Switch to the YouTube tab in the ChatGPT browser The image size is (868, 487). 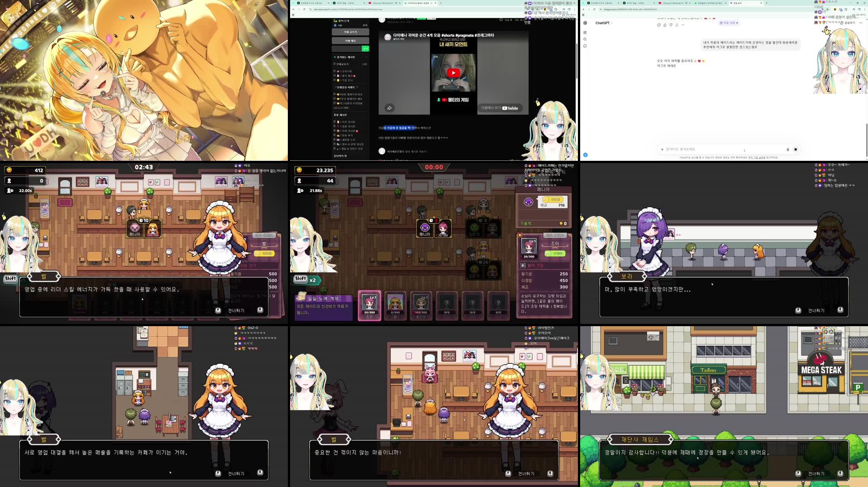[x=674, y=3]
